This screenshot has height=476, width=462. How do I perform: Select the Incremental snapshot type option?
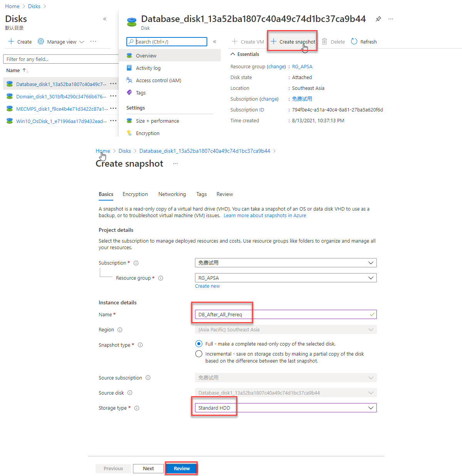[199, 354]
